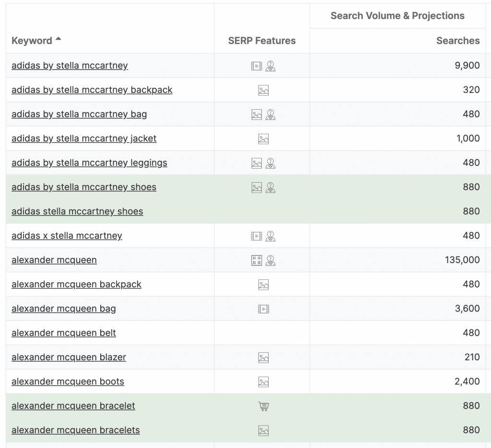Open people-also-ask icon for adidas x stella mccartney
This screenshot has width=491, height=448.
coord(270,236)
